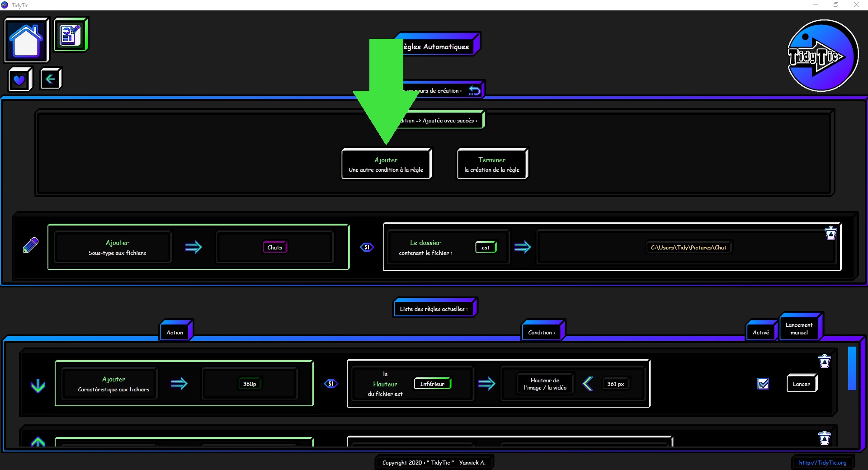Move the 360p rule down with arrow
868x470 pixels.
point(38,385)
